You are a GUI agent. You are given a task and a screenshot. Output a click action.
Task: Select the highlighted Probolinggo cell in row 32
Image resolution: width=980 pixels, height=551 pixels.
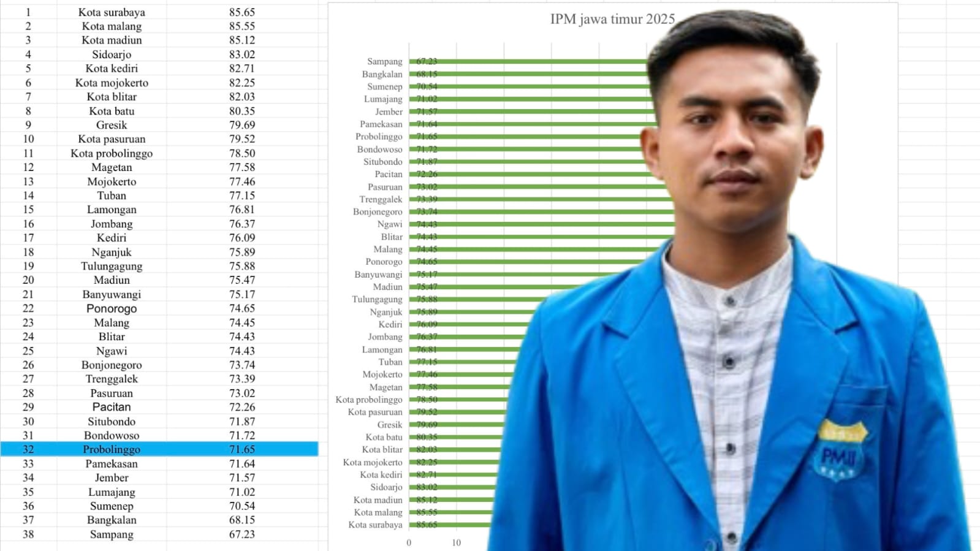(x=112, y=449)
